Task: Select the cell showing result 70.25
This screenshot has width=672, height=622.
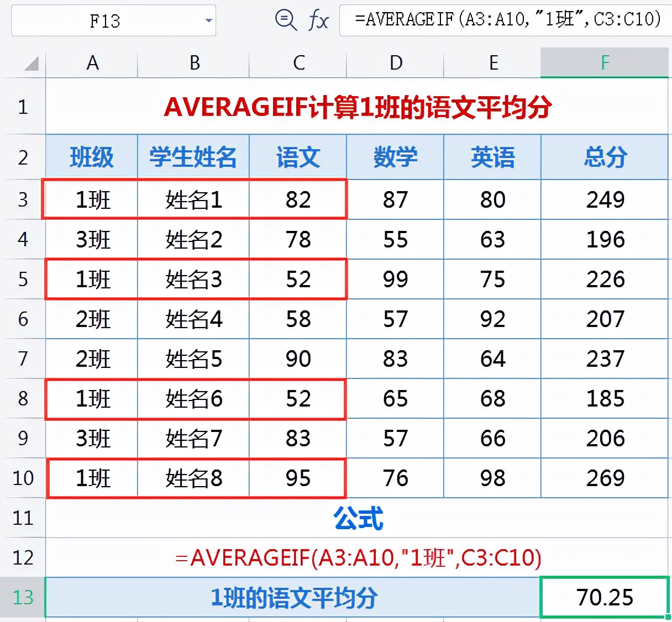Action: pyautogui.click(x=605, y=597)
